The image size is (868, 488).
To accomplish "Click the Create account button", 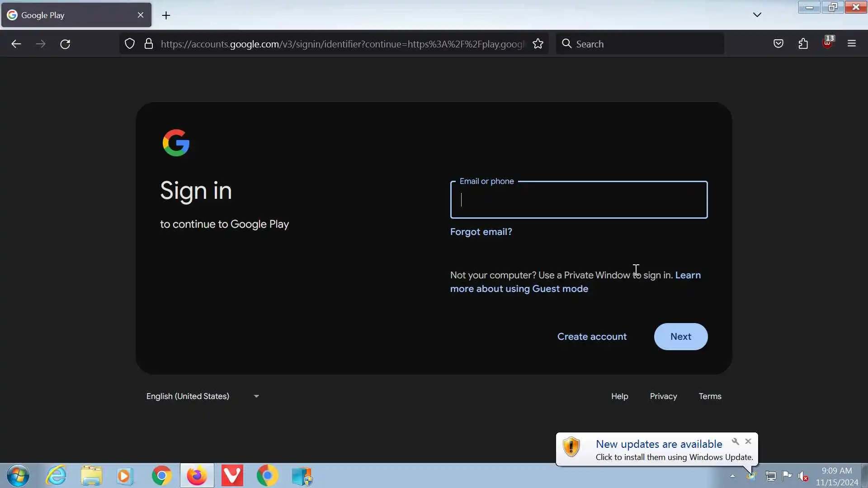I will [592, 337].
